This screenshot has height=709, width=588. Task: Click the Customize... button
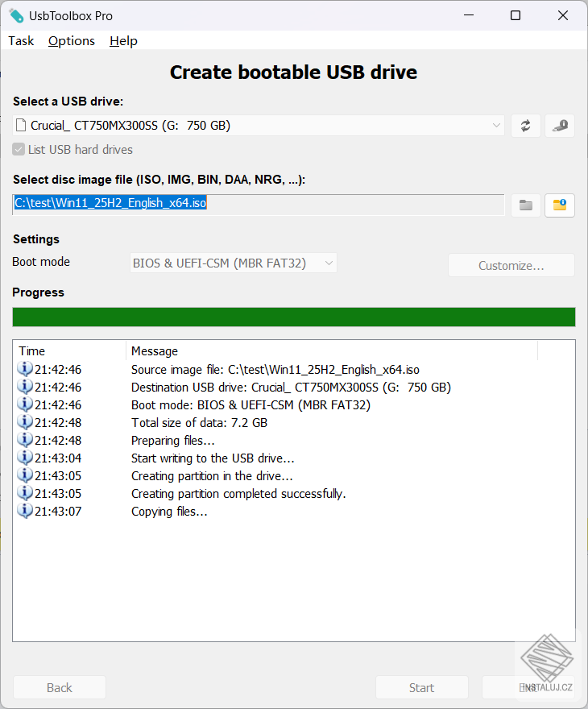511,265
